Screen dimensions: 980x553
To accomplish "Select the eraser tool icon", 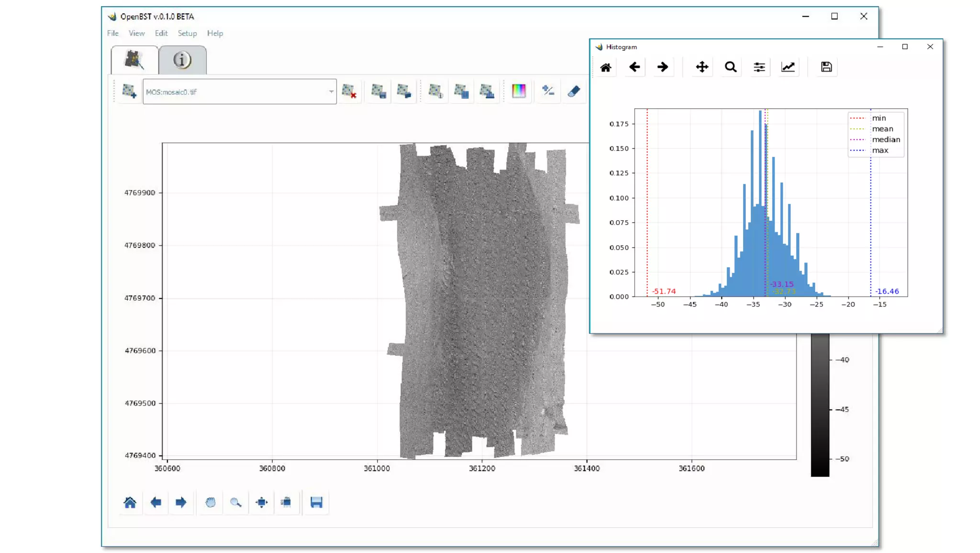I will 574,91.
